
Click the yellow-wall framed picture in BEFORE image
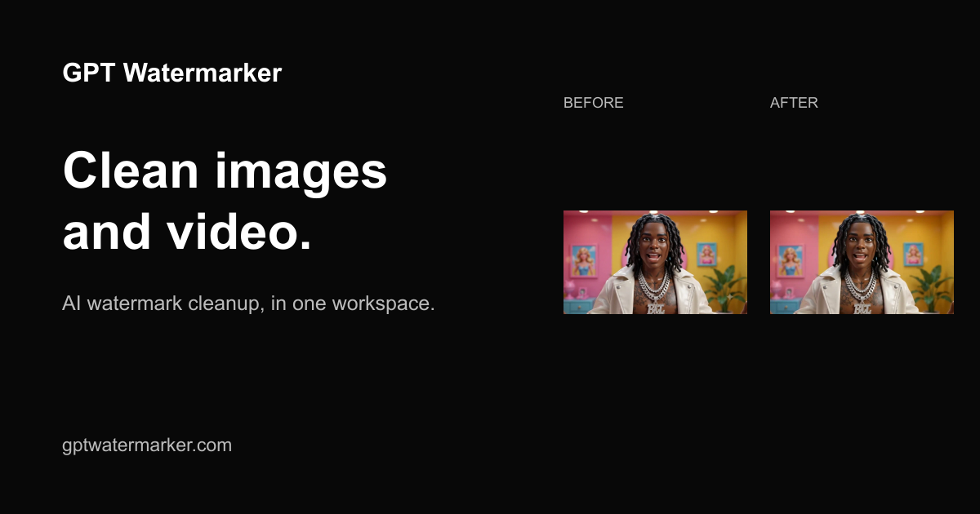[x=706, y=255]
